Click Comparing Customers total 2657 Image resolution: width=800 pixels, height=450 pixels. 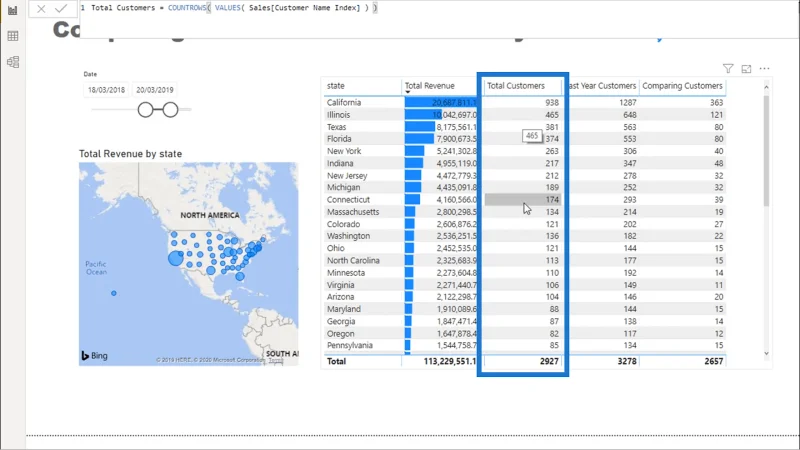point(713,361)
